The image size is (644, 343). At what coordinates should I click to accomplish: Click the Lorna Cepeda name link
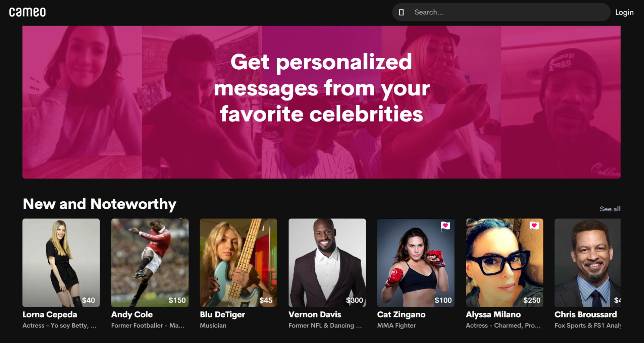point(50,315)
